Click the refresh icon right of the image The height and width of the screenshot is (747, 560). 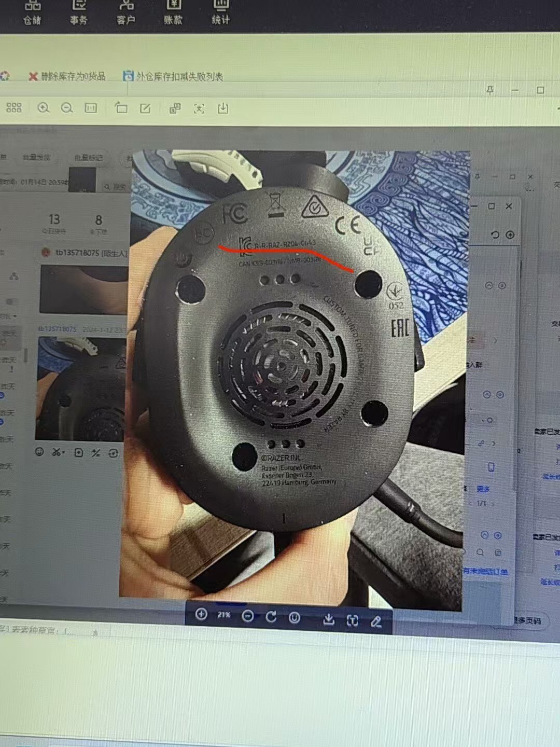tap(495, 234)
